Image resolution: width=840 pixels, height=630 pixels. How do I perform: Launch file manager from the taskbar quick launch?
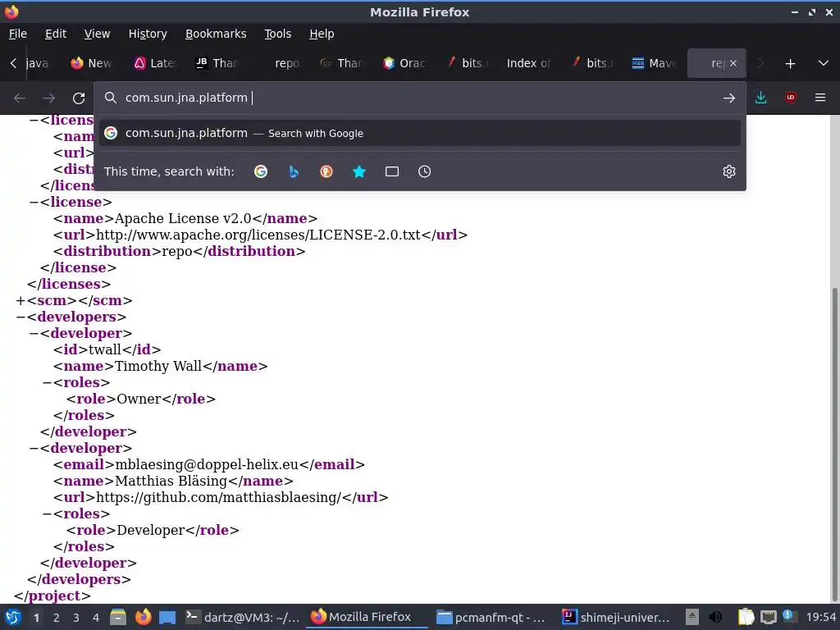point(118,617)
